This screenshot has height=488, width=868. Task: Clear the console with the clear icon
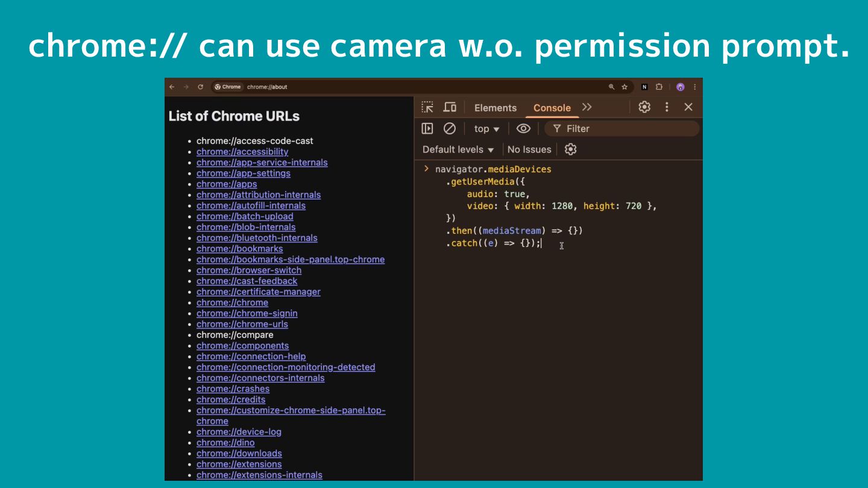click(x=450, y=128)
